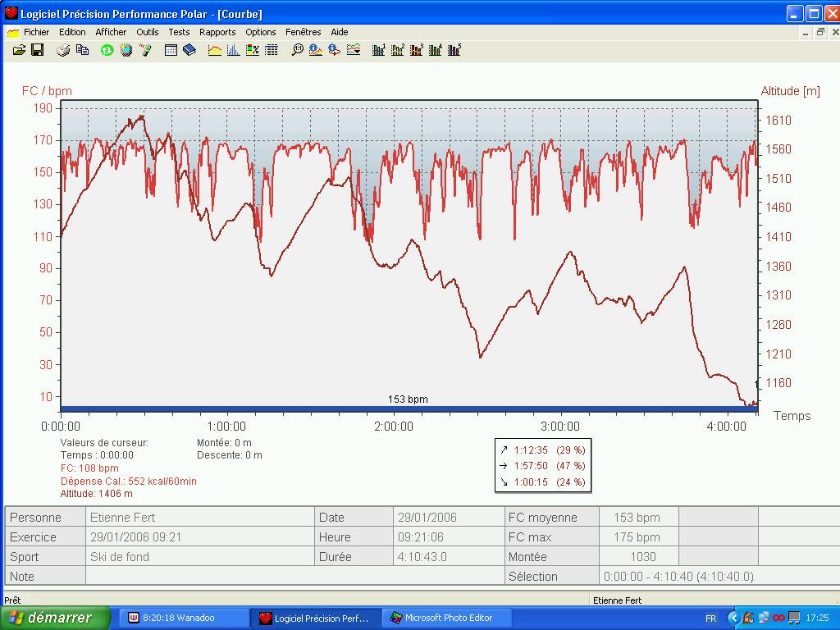
Task: Click the blue bar below the graph
Action: pos(409,409)
